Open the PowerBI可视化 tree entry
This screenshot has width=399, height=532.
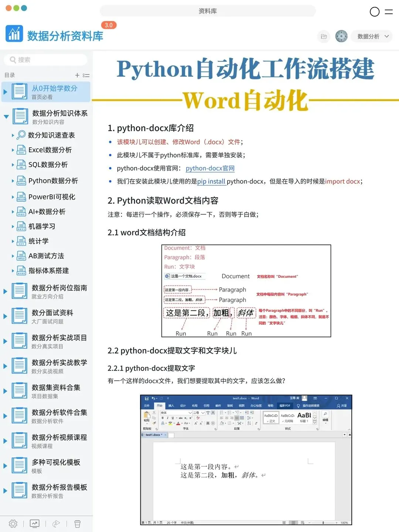[52, 197]
